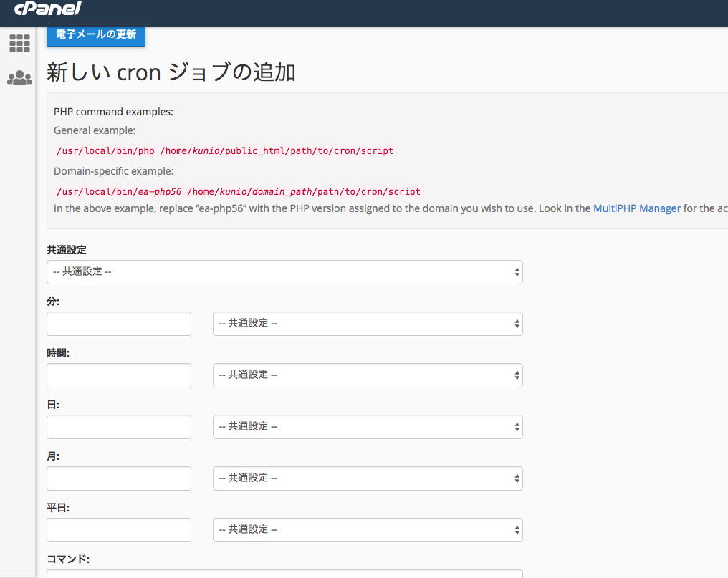Focus the 平日 weekday input field
728x578 pixels.
pos(119,530)
